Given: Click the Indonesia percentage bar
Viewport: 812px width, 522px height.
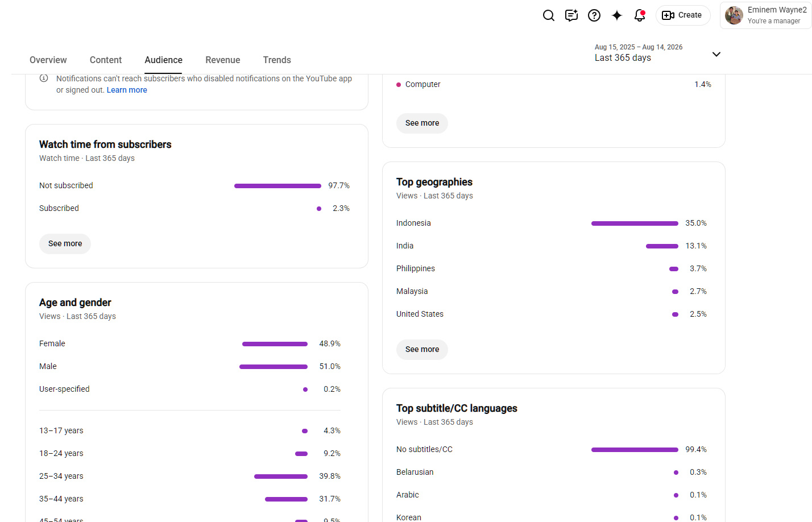Looking at the screenshot, I should click(635, 223).
